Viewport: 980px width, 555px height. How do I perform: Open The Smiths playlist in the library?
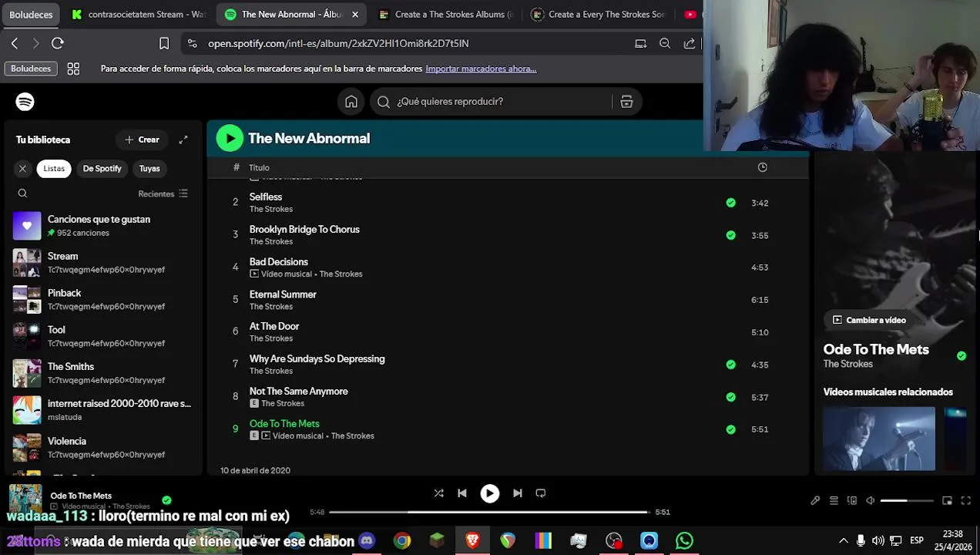[x=103, y=373]
